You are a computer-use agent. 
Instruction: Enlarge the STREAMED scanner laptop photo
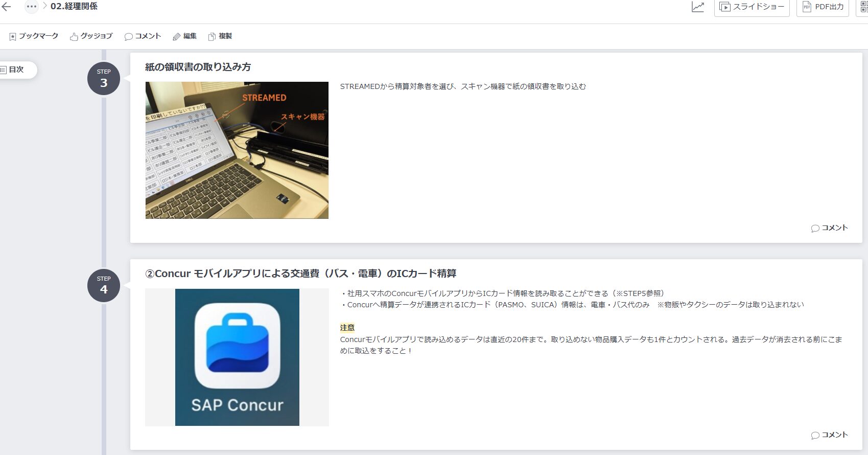coord(237,150)
